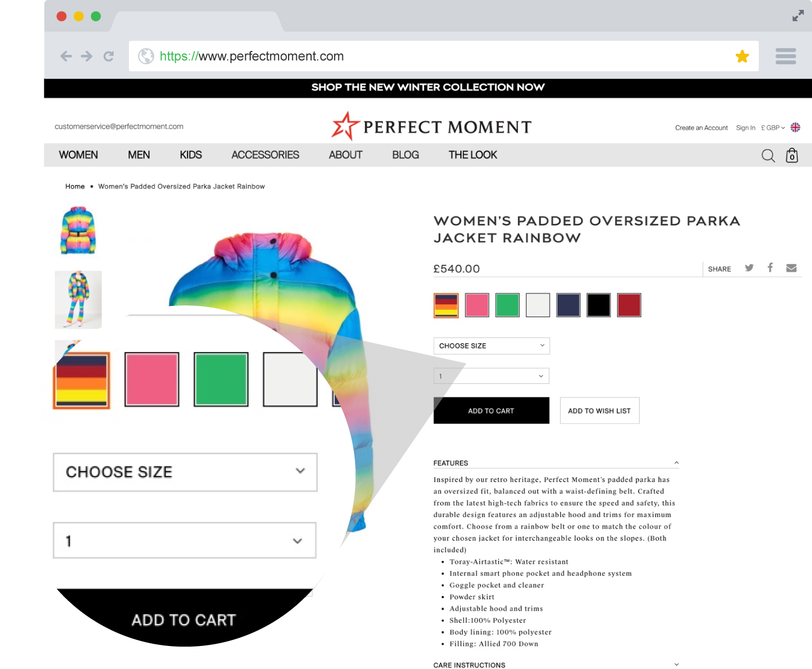Select the black color swatch
The height and width of the screenshot is (669, 812).
click(599, 305)
